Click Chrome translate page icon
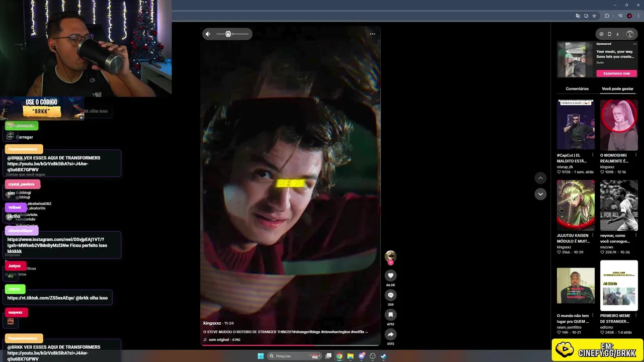The width and height of the screenshot is (644, 362). click(578, 16)
